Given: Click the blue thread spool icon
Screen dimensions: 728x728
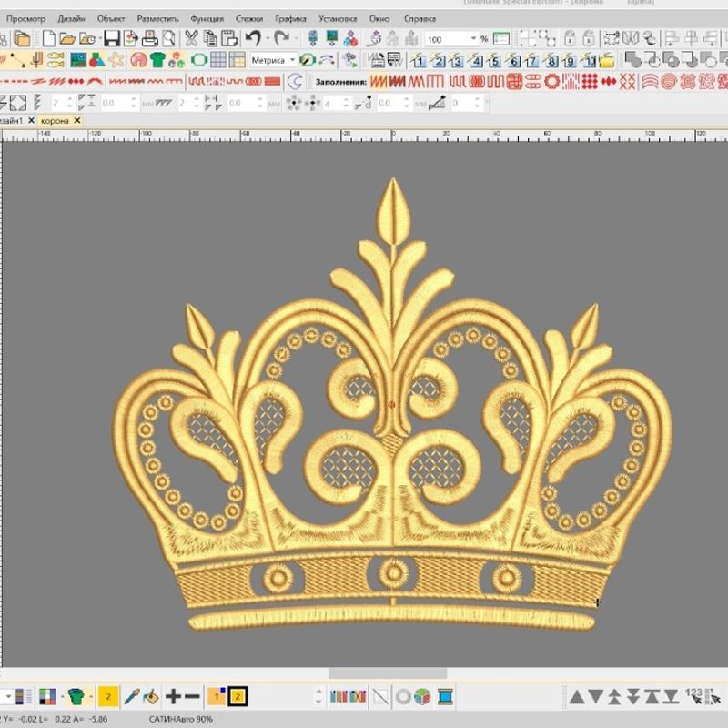Looking at the screenshot, I should tap(445, 696).
